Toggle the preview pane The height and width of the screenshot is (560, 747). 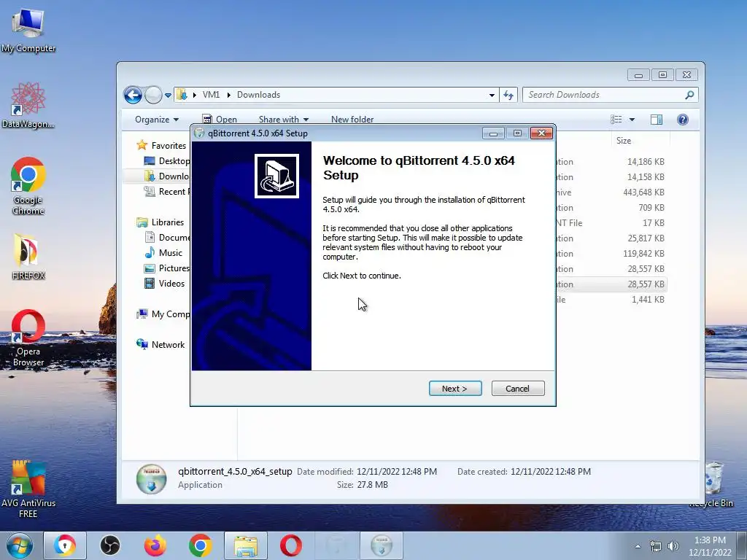[x=657, y=120]
